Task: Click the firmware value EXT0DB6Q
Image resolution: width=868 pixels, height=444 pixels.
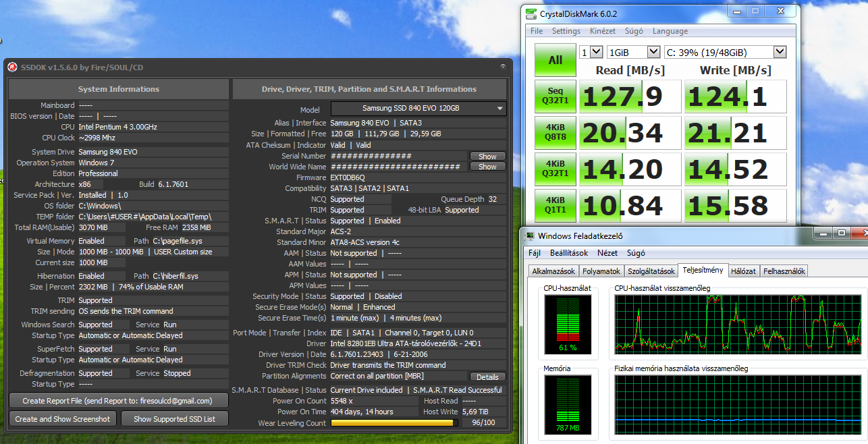Action: (x=348, y=177)
